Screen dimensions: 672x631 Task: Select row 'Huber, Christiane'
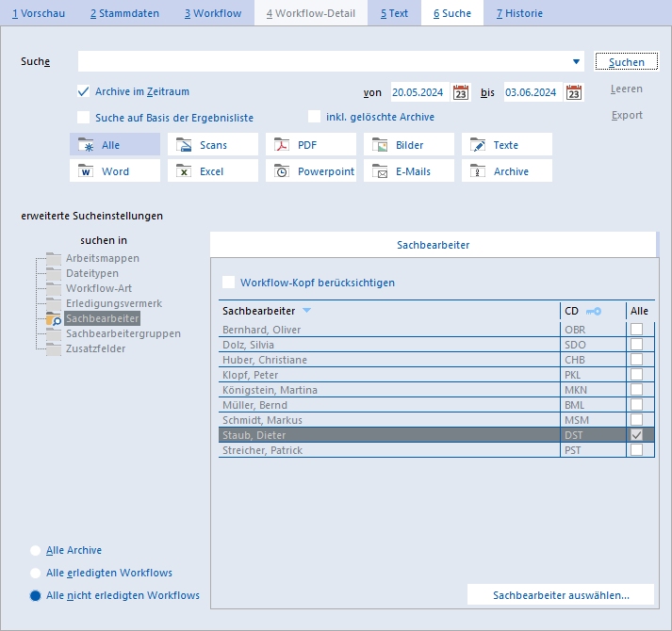click(x=436, y=360)
